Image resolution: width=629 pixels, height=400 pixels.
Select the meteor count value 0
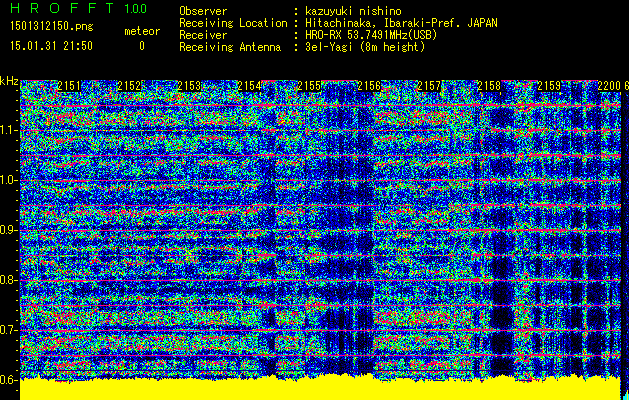point(141,46)
